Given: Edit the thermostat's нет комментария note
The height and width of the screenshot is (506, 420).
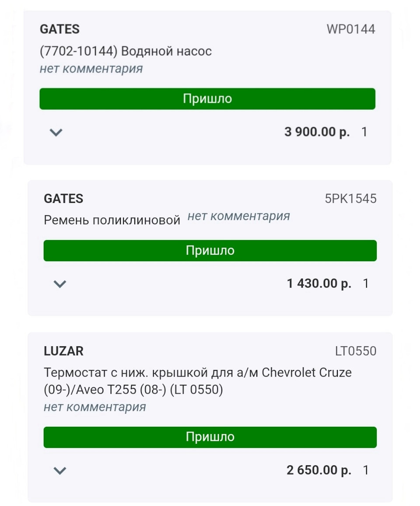Looking at the screenshot, I should (x=94, y=407).
